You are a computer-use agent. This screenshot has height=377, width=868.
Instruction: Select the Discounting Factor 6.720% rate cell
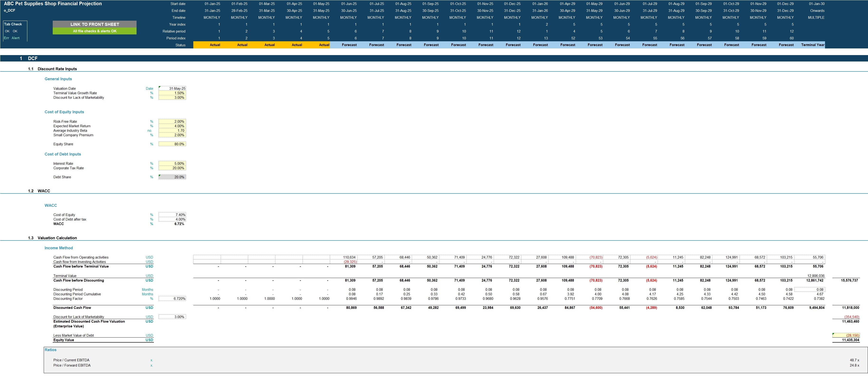pyautogui.click(x=172, y=299)
